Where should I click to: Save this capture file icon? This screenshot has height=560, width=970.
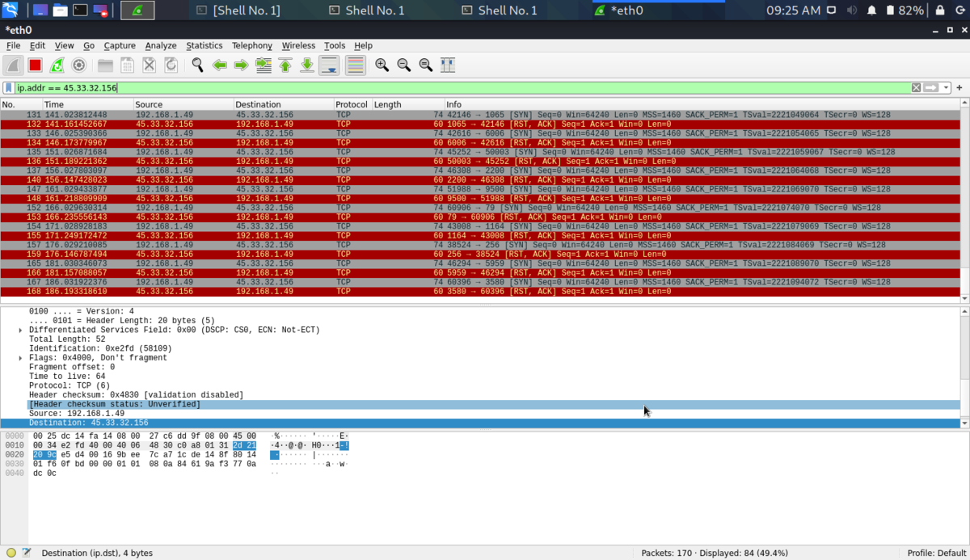[127, 65]
